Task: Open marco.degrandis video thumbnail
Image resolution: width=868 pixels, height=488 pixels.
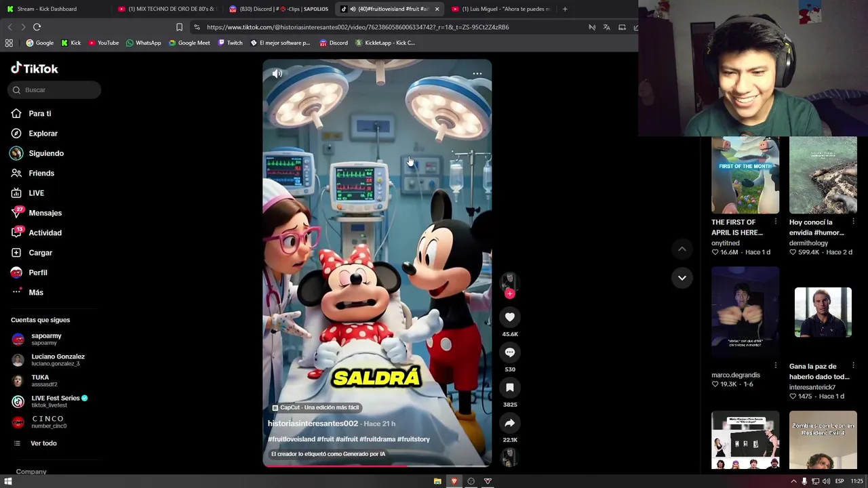Action: click(745, 312)
